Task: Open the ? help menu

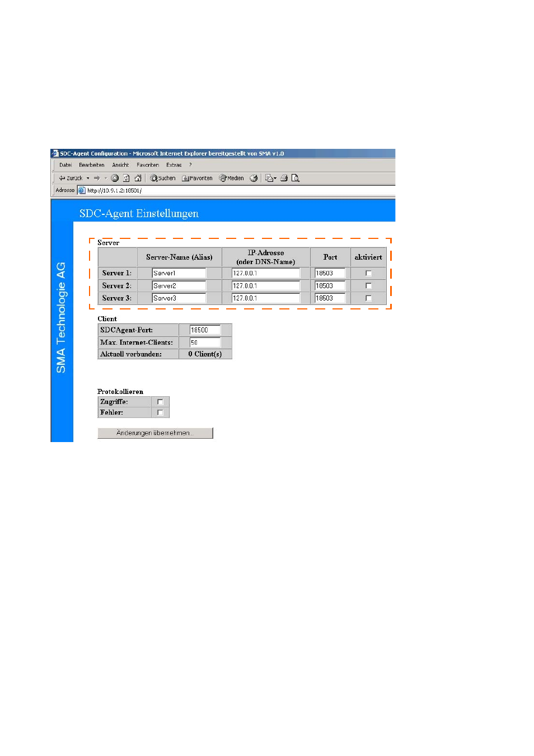Action: coord(190,165)
